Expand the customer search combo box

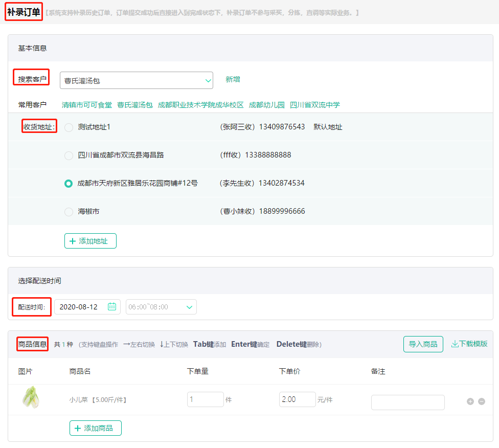click(137, 80)
